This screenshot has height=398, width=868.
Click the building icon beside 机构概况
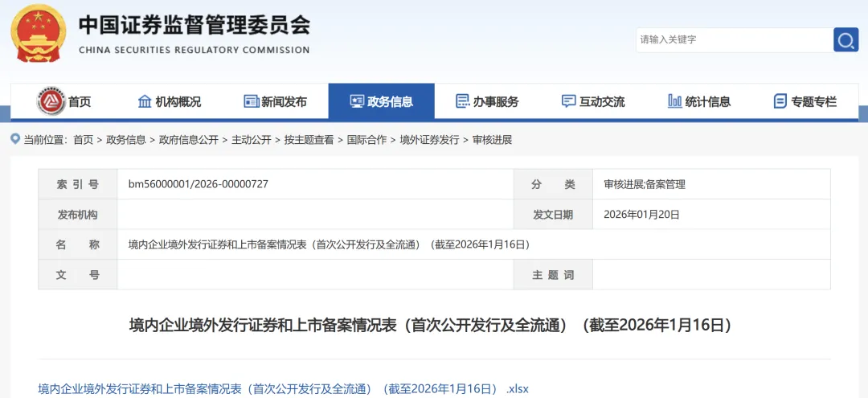145,101
